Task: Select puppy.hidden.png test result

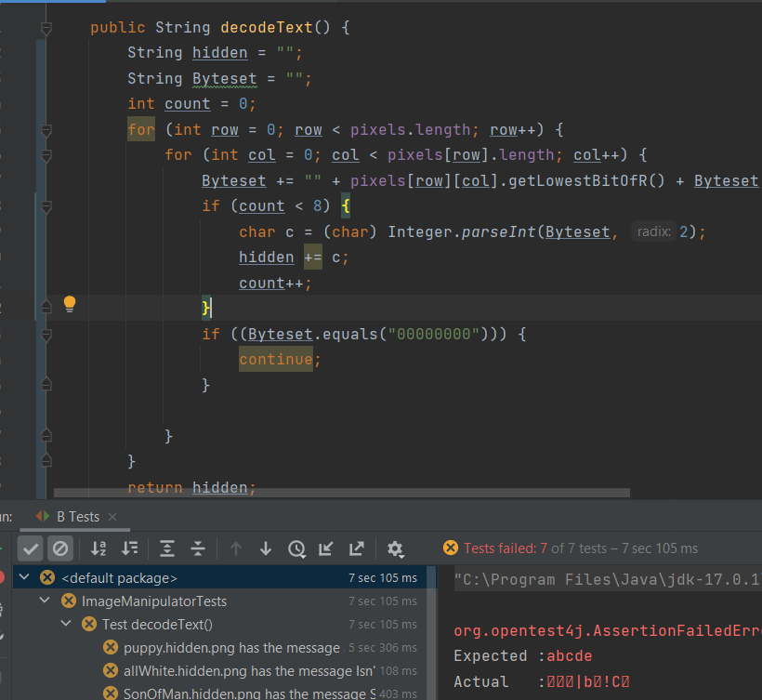Action: [x=230, y=648]
